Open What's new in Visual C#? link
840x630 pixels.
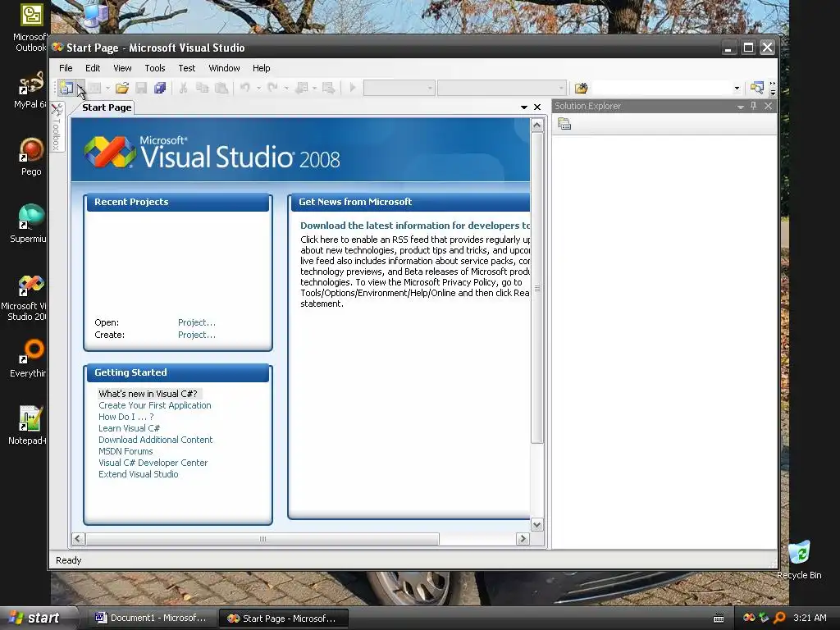[148, 394]
